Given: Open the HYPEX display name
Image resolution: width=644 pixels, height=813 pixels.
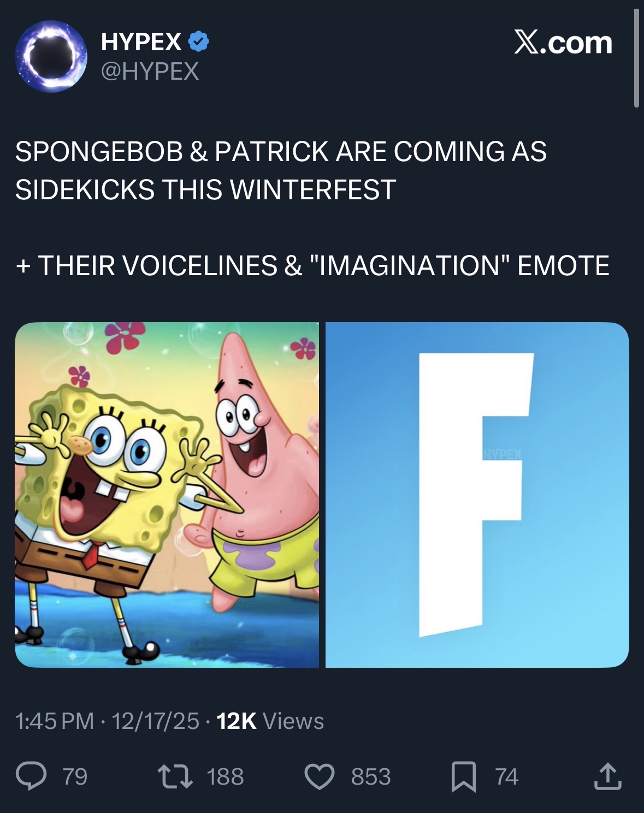Looking at the screenshot, I should pos(141,42).
